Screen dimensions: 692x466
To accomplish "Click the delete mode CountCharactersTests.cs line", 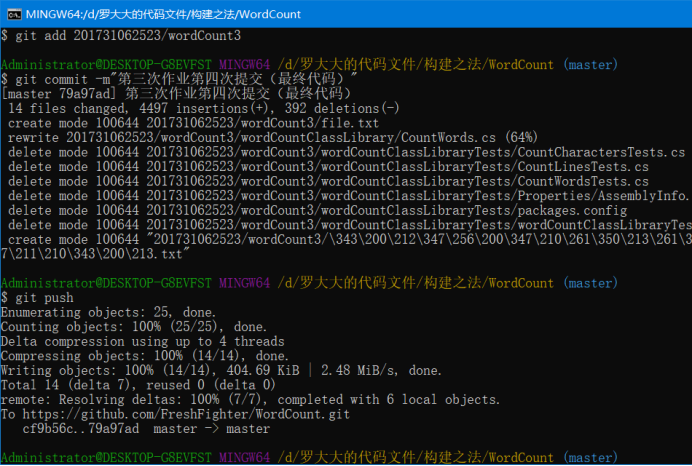I will pos(346,152).
